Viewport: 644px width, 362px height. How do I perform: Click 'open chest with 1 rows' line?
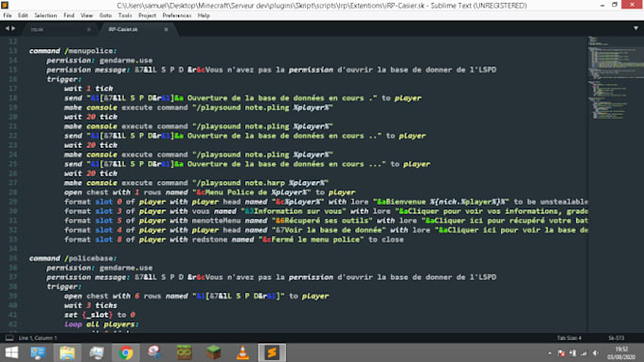point(210,192)
